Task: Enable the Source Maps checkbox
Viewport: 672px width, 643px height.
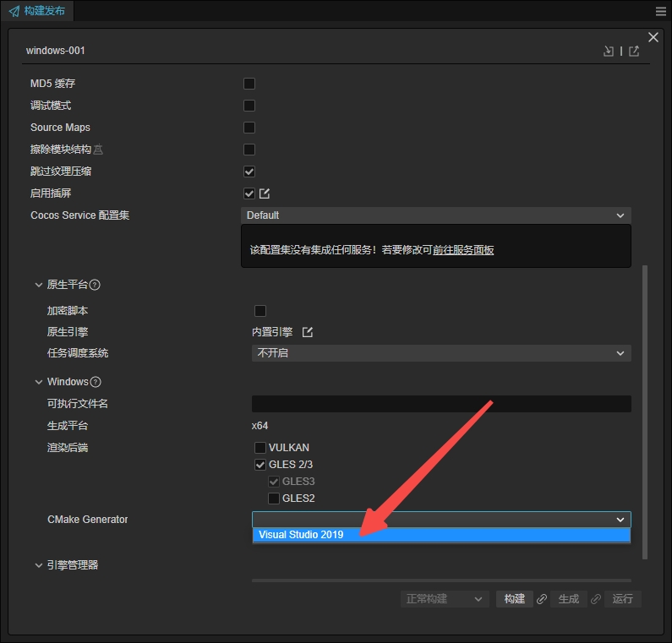Action: (249, 128)
